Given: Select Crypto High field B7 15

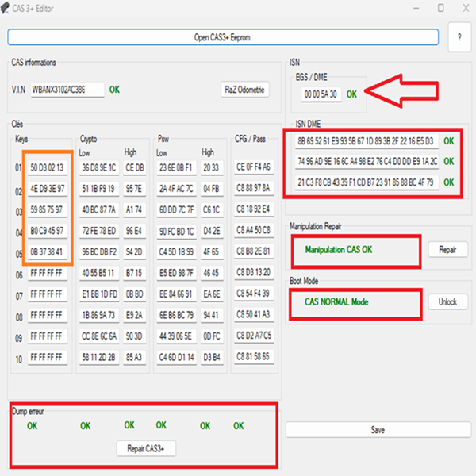Looking at the screenshot, I should (x=135, y=273).
